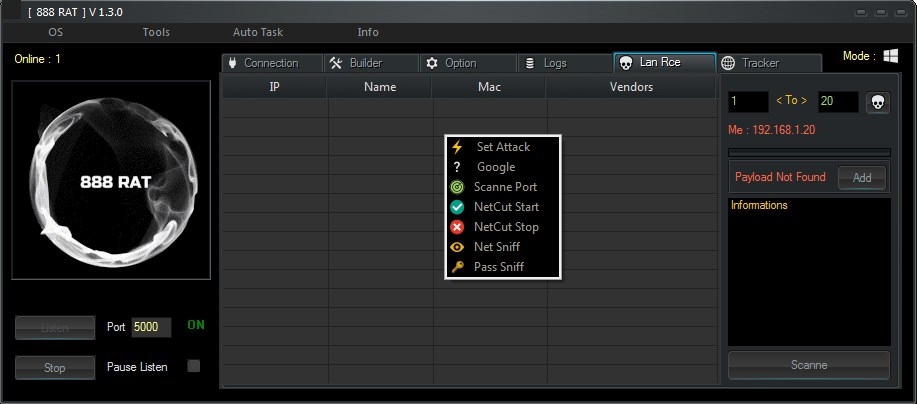Click the Name column header
The image size is (917, 404).
point(380,87)
